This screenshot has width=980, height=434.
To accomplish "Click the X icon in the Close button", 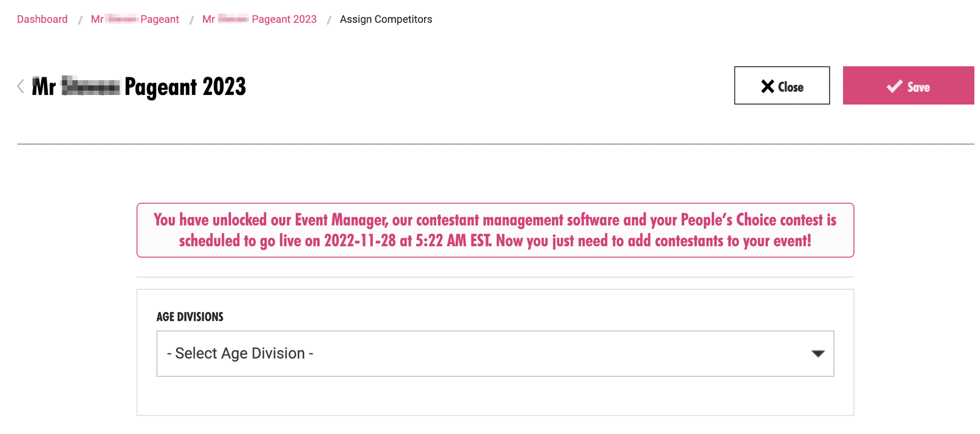I will [767, 86].
